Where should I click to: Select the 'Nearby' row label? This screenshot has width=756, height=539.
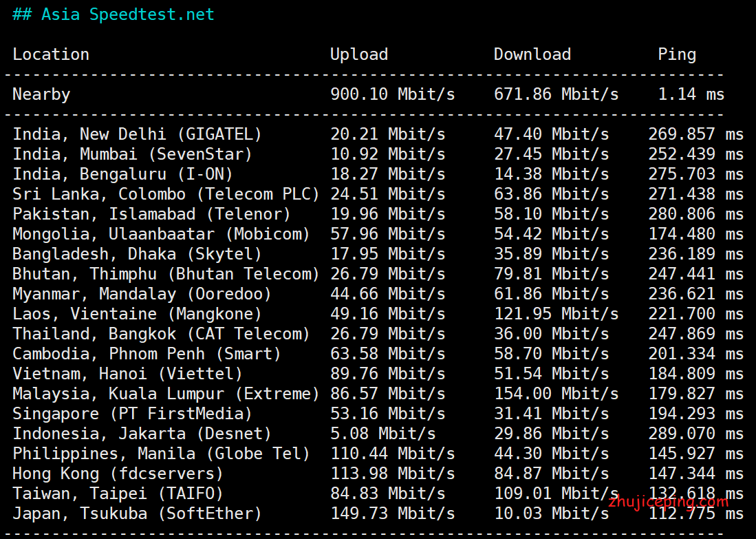[41, 94]
